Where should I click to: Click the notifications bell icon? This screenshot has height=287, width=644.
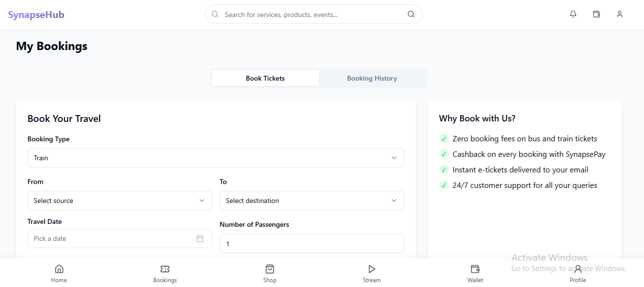tap(573, 15)
